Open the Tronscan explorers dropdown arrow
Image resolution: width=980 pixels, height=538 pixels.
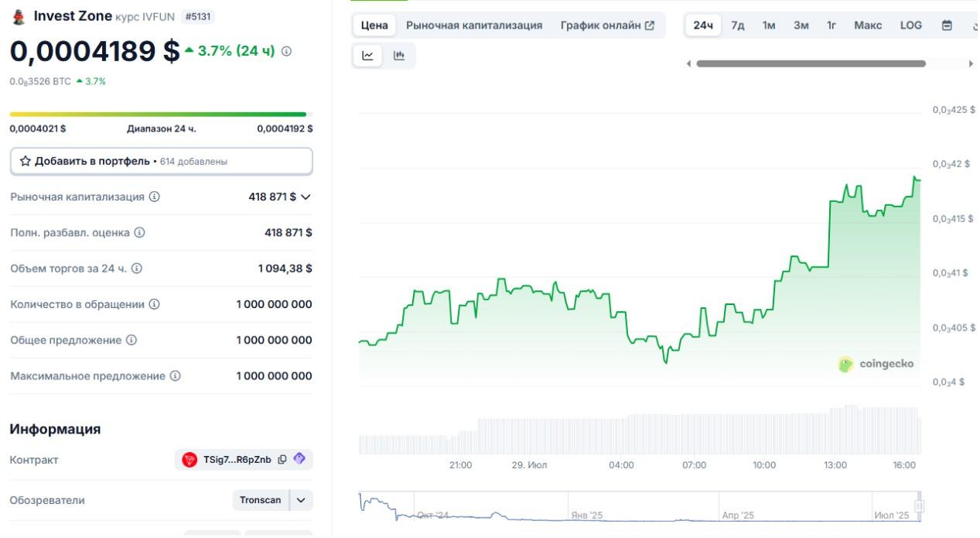[301, 500]
